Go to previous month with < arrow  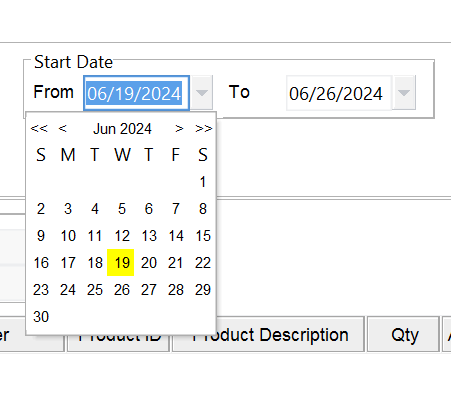62,128
